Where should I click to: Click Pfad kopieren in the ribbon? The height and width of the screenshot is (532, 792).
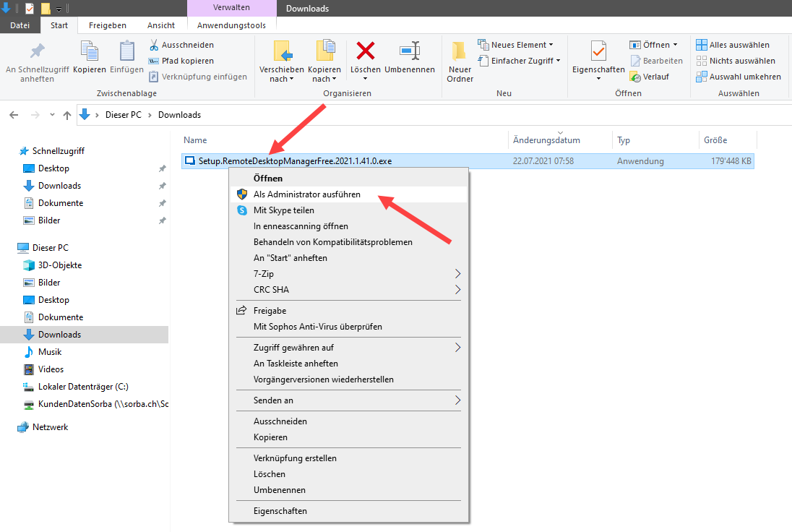181,61
